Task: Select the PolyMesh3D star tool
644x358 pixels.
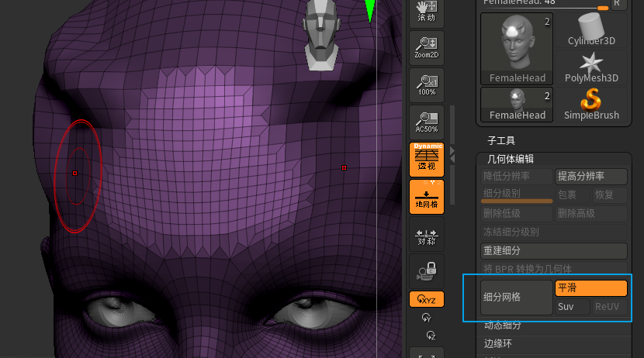Action: [x=591, y=67]
